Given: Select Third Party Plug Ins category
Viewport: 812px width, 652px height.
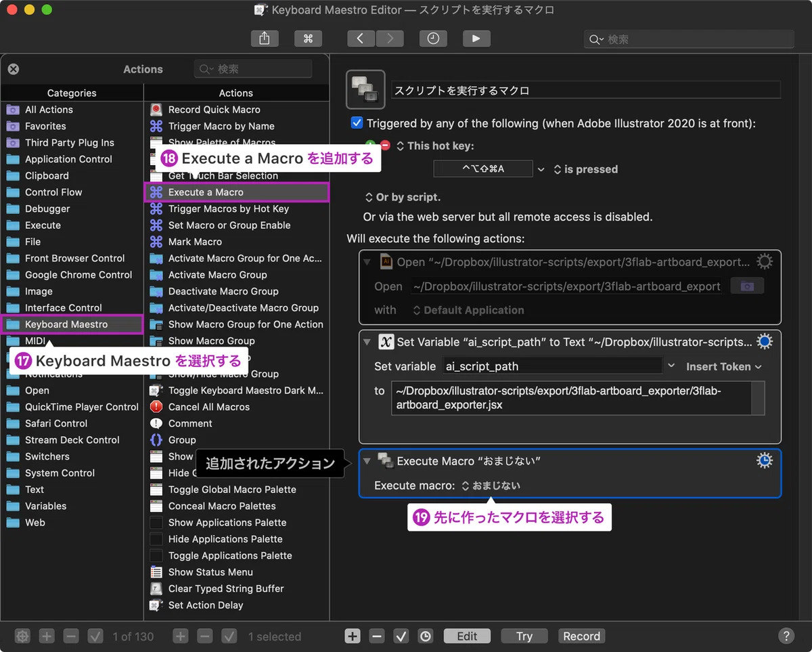Looking at the screenshot, I should (x=72, y=143).
